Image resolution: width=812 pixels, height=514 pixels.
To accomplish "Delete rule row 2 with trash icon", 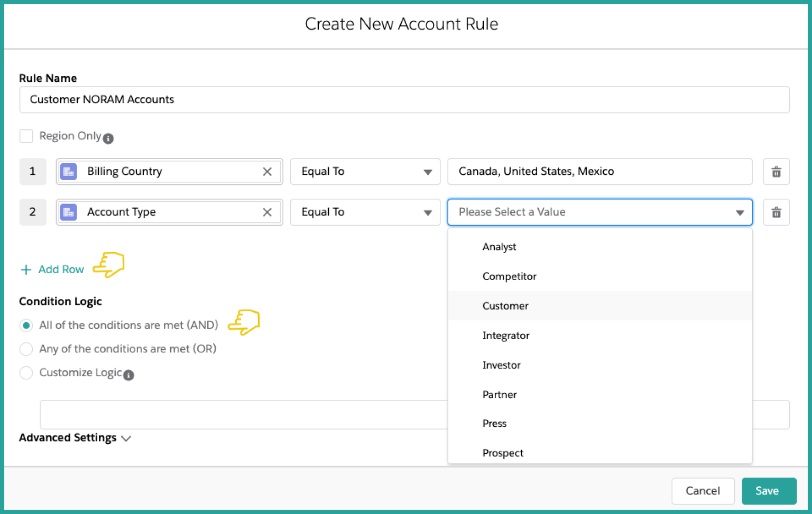I will pos(776,212).
